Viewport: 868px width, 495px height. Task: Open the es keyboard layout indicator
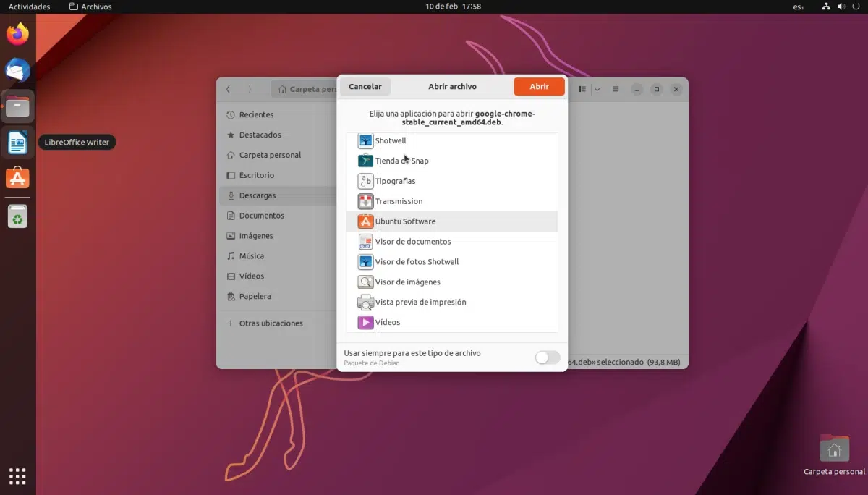click(799, 7)
